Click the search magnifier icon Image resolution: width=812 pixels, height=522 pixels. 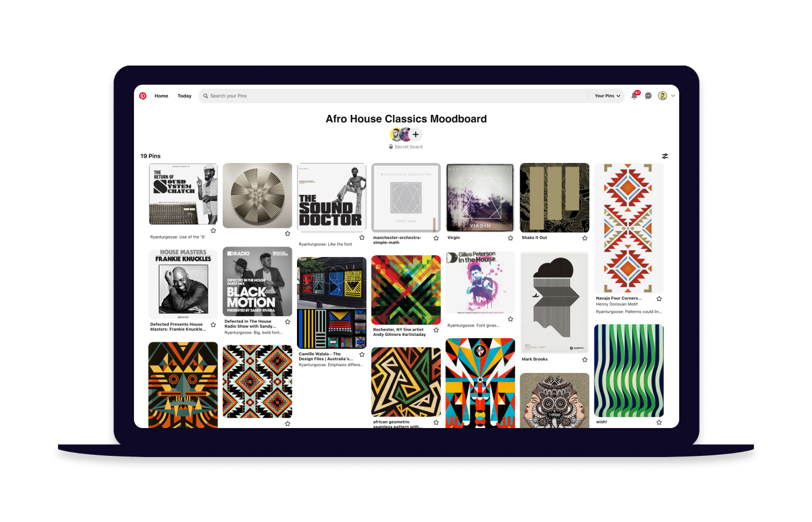pos(205,96)
